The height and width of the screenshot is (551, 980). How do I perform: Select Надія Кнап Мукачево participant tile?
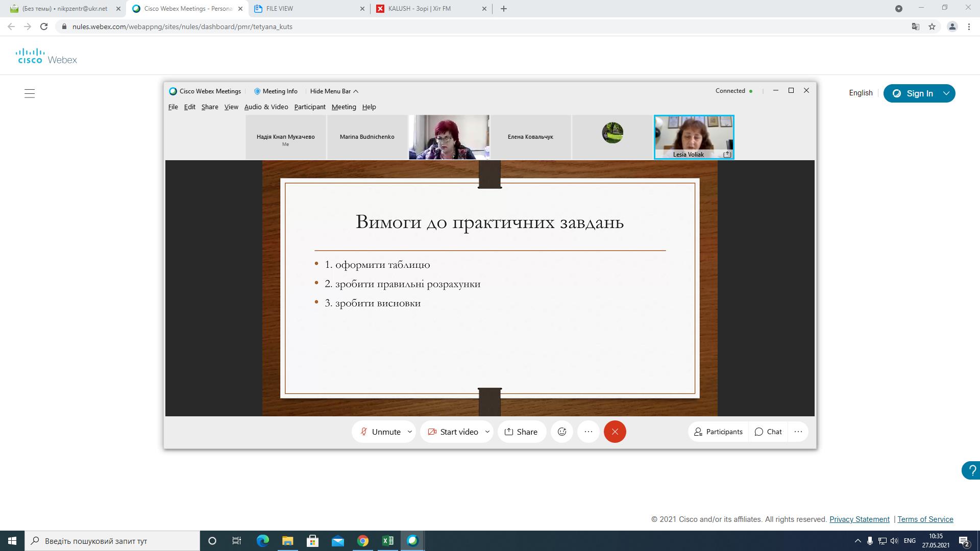click(286, 137)
